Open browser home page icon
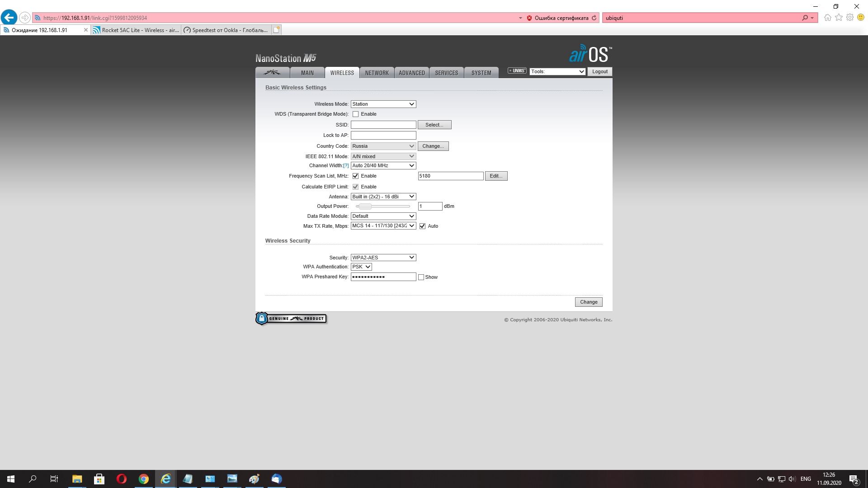This screenshot has width=868, height=488. pyautogui.click(x=827, y=18)
